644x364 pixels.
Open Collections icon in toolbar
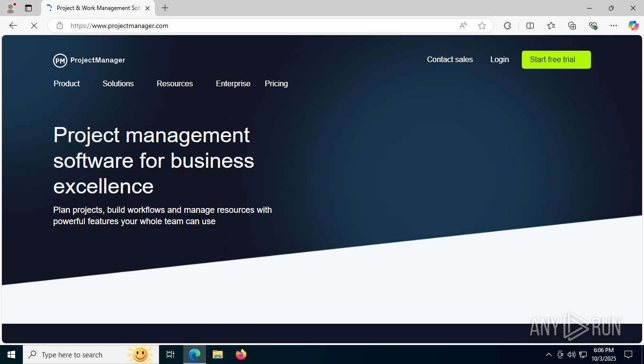point(572,26)
